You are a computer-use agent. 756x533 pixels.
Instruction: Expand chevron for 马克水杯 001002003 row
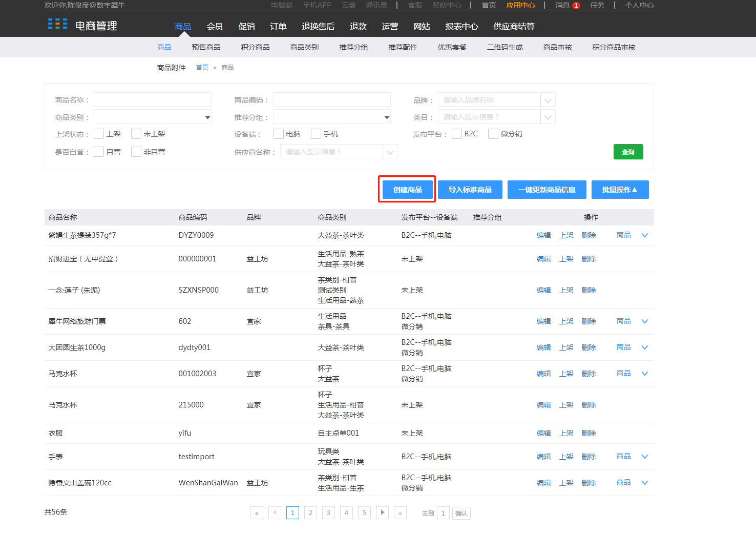[645, 374]
